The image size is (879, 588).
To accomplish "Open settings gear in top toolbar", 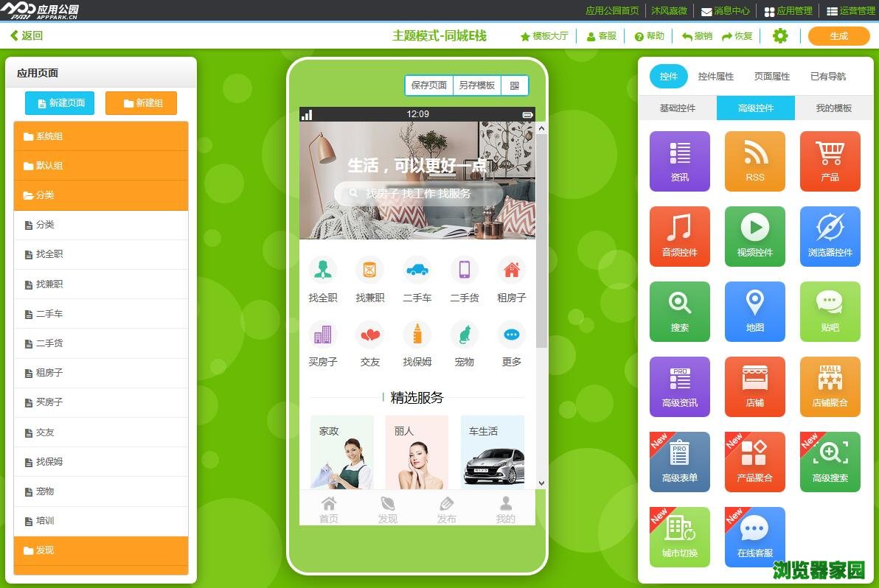I will point(779,36).
